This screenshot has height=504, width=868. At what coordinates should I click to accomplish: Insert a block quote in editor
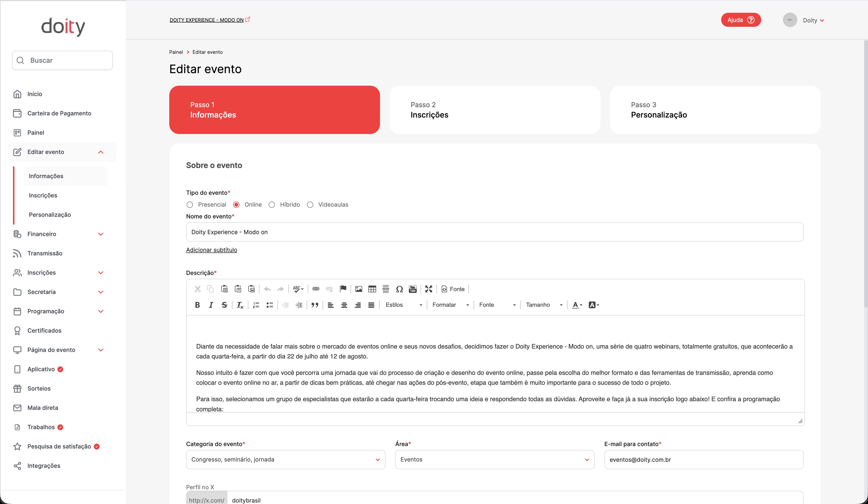[x=314, y=305]
